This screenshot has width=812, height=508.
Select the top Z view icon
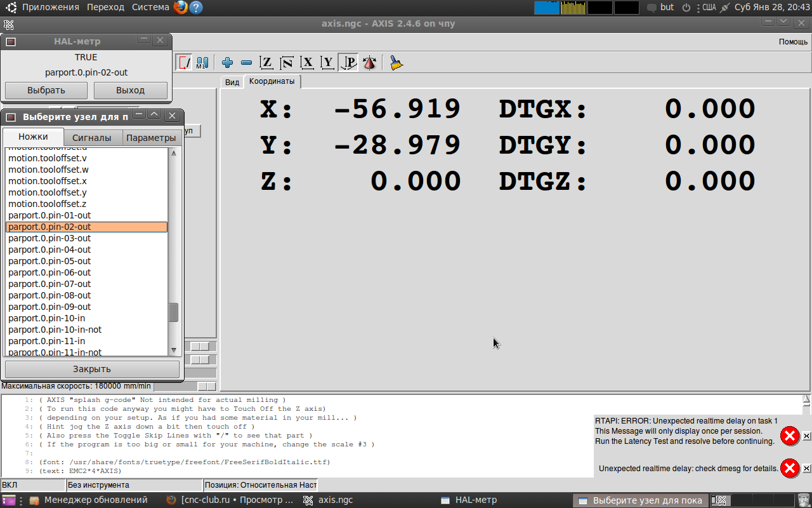[x=266, y=63]
